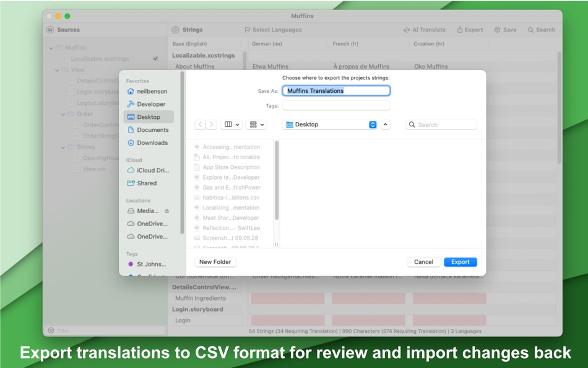This screenshot has height=368, width=588.
Task: Click Search in the Muffins toolbar
Action: click(x=542, y=30)
